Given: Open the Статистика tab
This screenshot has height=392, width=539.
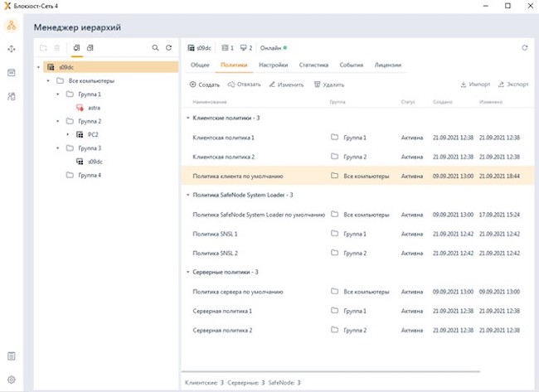Looking at the screenshot, I should [313, 64].
